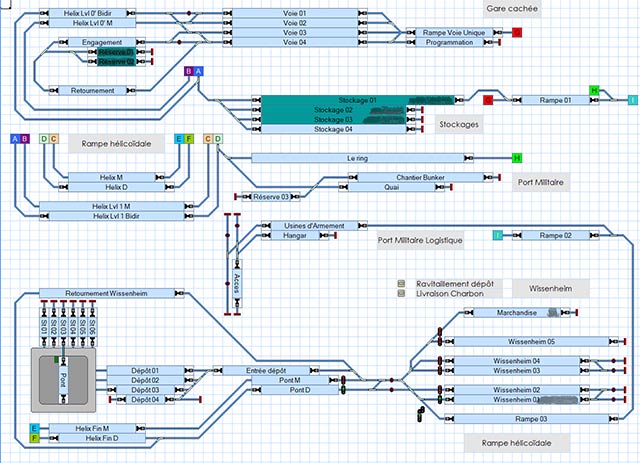Click the Ravitaillement dépôt schedule icon

pos(401,284)
